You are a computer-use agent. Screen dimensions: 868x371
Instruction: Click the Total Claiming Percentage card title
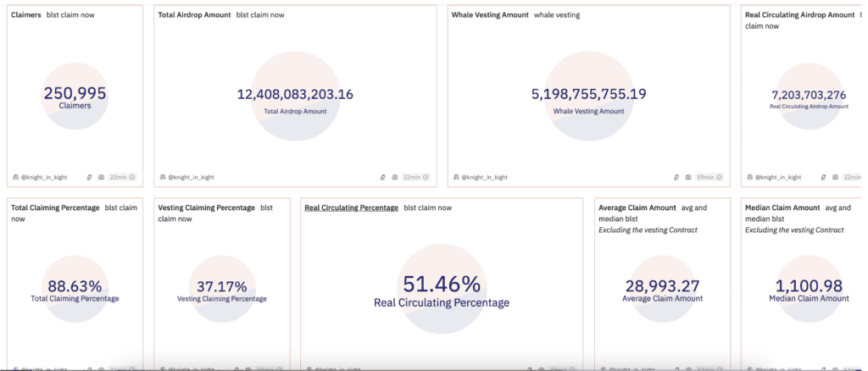point(55,208)
